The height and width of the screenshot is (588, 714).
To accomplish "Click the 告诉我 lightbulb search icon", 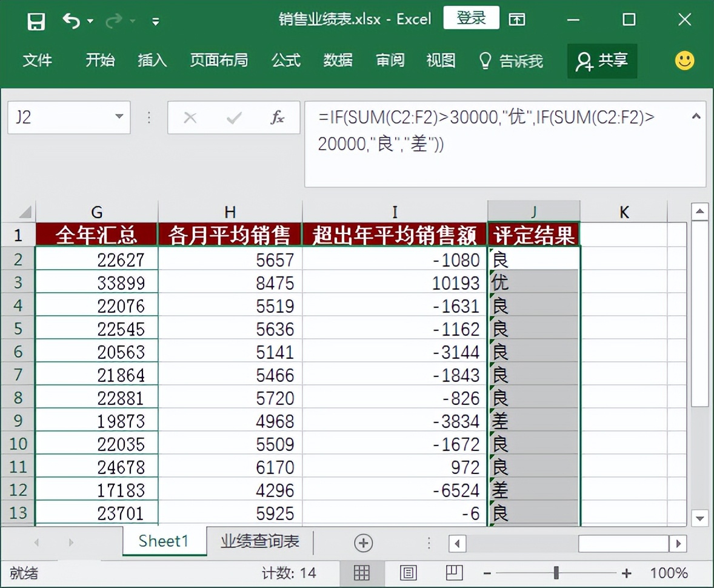I will pos(484,61).
